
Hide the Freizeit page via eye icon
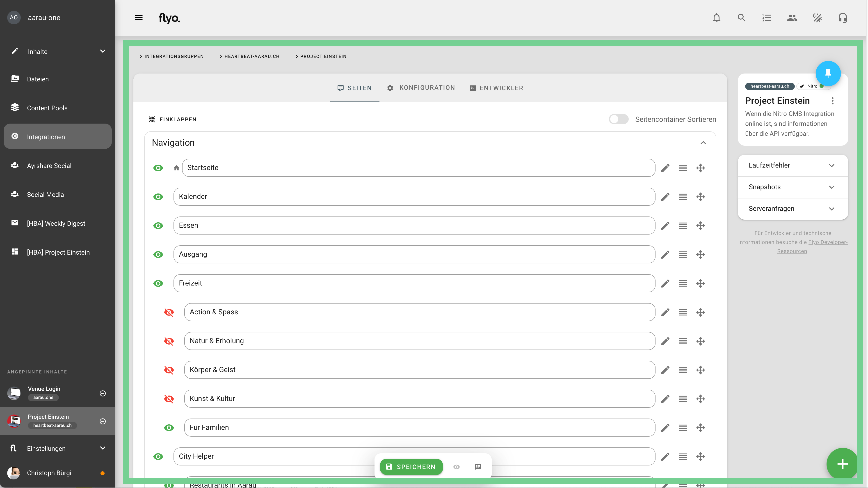[158, 283]
